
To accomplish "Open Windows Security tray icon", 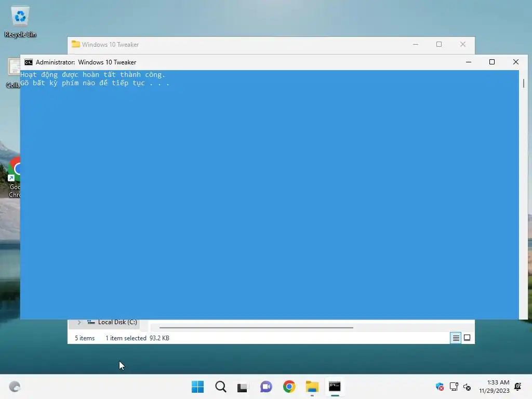I will tap(440, 387).
